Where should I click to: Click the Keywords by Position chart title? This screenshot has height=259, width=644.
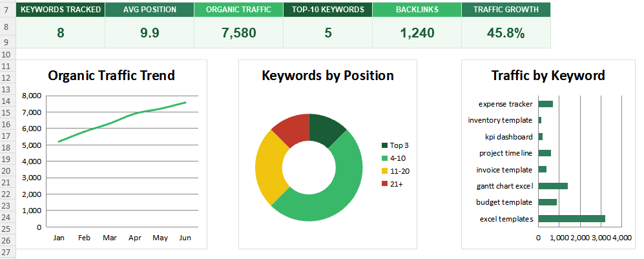[x=327, y=76]
